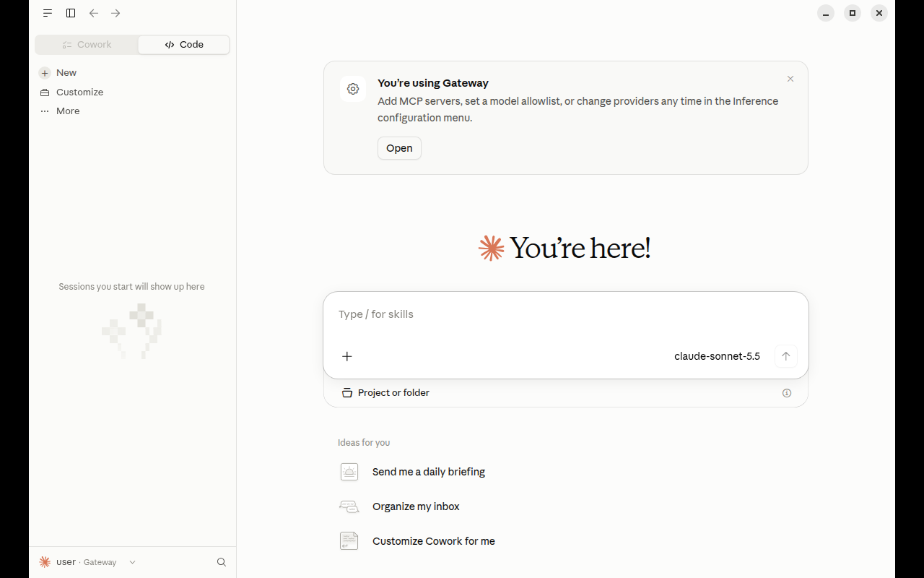Click the Customize Cowork document icon
The image size is (924, 578).
[349, 541]
